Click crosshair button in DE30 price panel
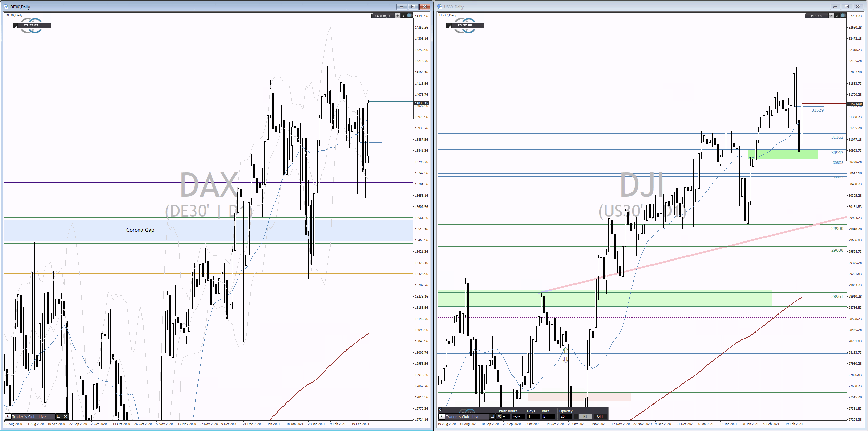The image size is (868, 431). pos(397,15)
